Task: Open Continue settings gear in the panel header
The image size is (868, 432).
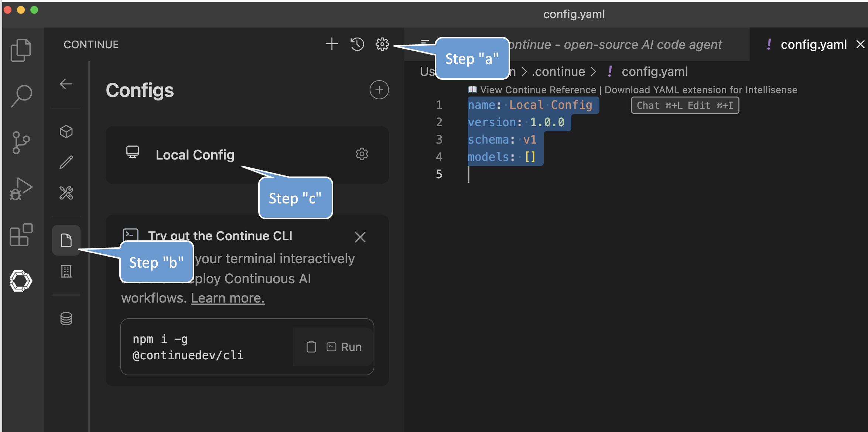Action: pos(382,44)
